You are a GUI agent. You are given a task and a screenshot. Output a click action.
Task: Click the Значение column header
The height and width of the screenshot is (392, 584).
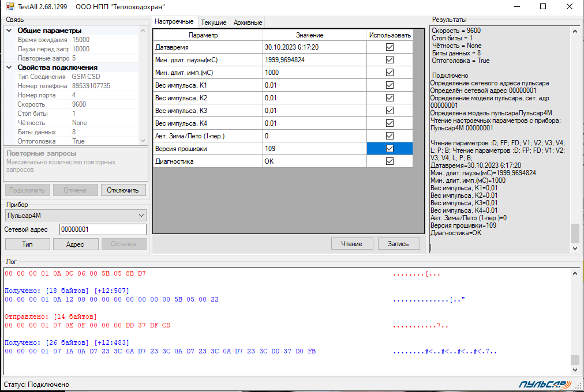click(315, 35)
